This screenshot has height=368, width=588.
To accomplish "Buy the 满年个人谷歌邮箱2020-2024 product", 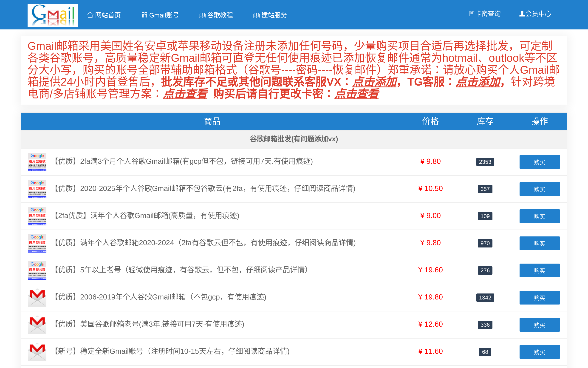I will (539, 243).
